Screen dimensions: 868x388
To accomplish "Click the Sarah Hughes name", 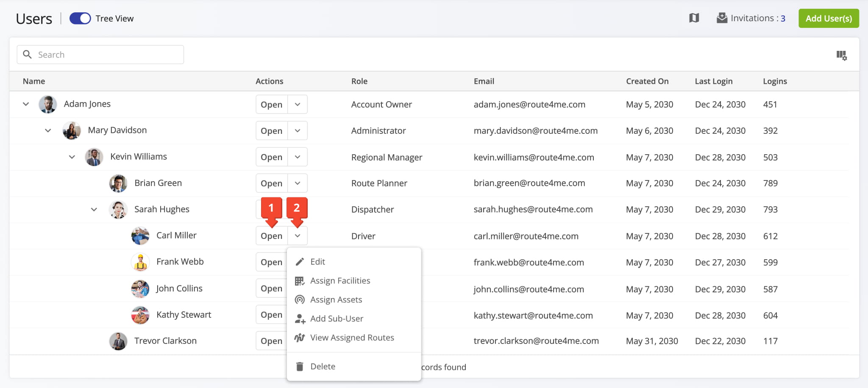I will [162, 209].
